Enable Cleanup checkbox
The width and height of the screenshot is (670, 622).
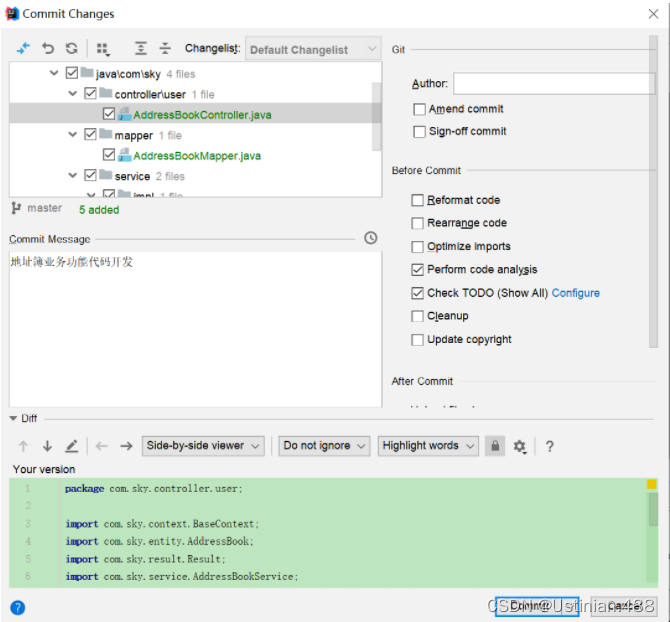coord(417,316)
